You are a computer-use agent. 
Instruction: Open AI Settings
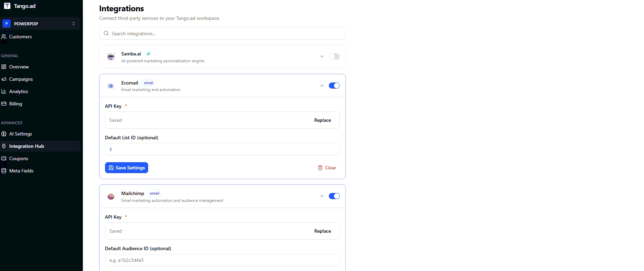tap(40, 134)
